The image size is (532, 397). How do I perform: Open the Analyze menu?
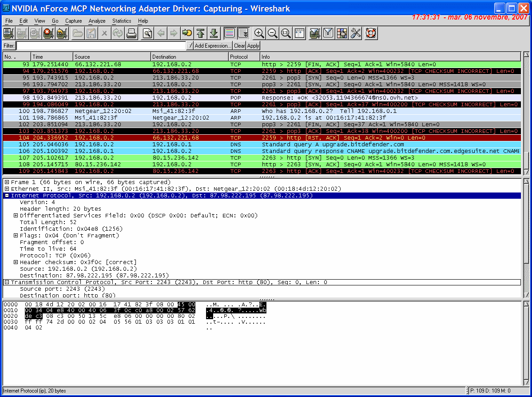(x=97, y=21)
